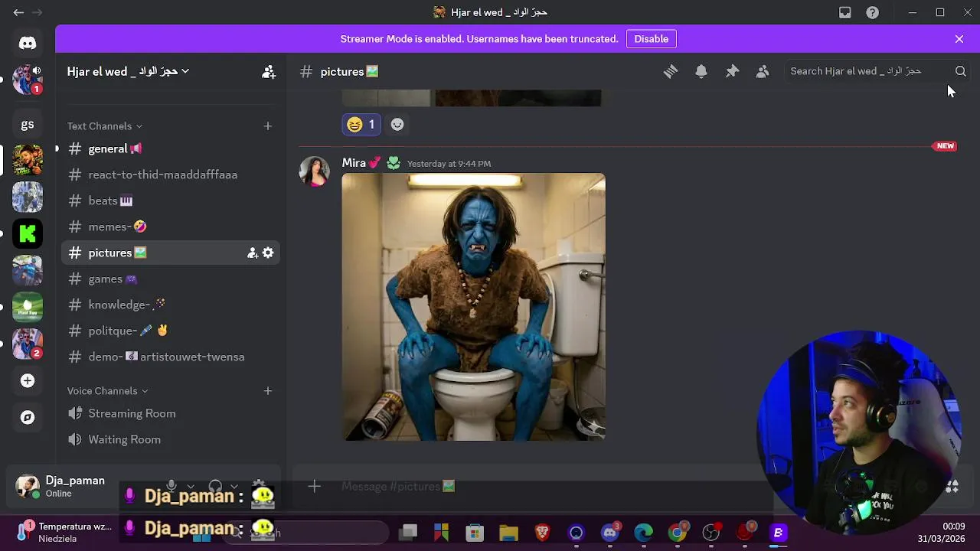
Task: Toggle the laughing emoji reaction count
Action: 361,124
